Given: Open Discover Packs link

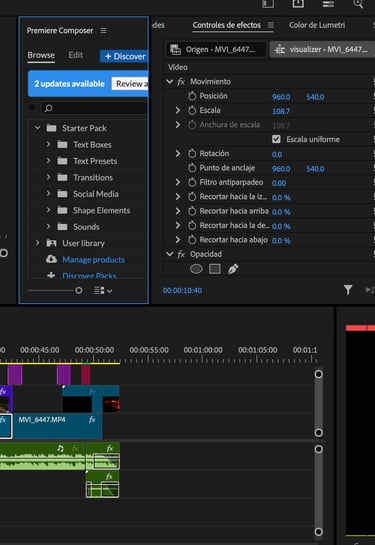Looking at the screenshot, I should (x=89, y=276).
